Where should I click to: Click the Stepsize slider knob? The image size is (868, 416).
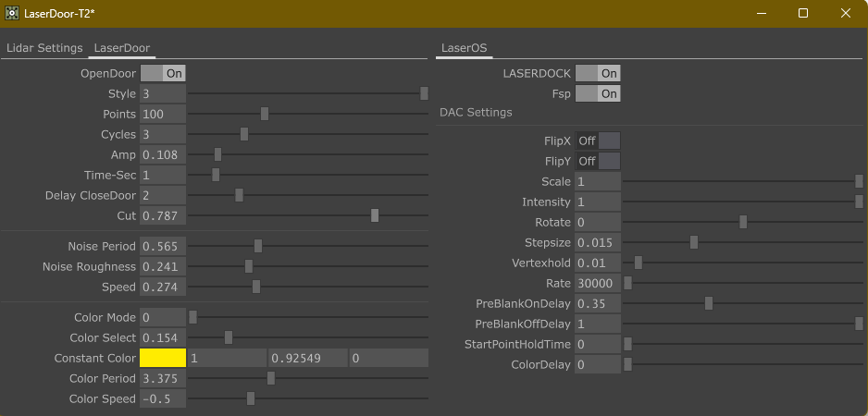(694, 243)
